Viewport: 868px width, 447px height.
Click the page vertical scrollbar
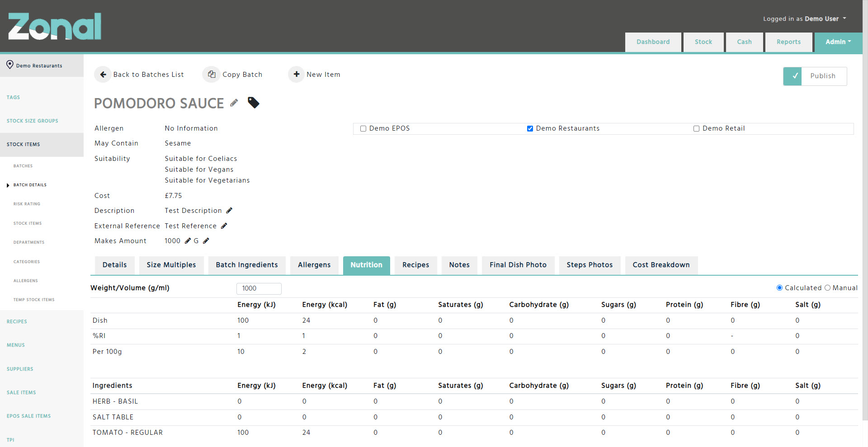pyautogui.click(x=865, y=210)
